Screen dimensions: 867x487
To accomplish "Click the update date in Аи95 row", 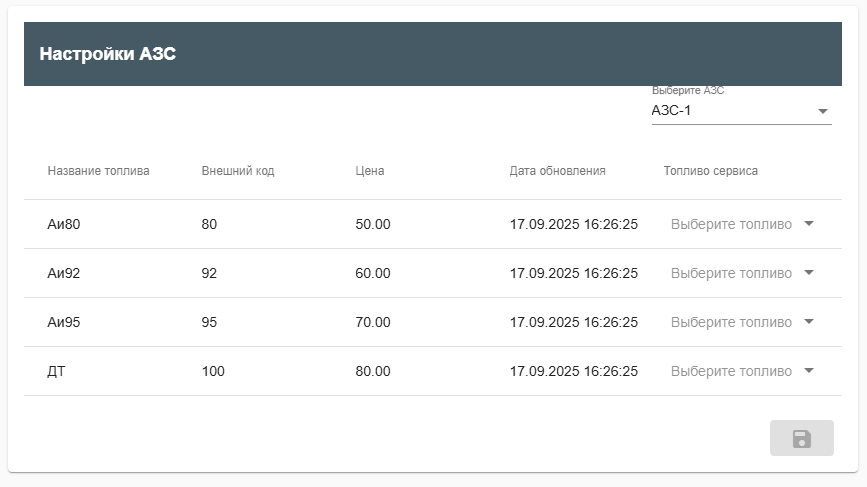I will click(x=573, y=322).
